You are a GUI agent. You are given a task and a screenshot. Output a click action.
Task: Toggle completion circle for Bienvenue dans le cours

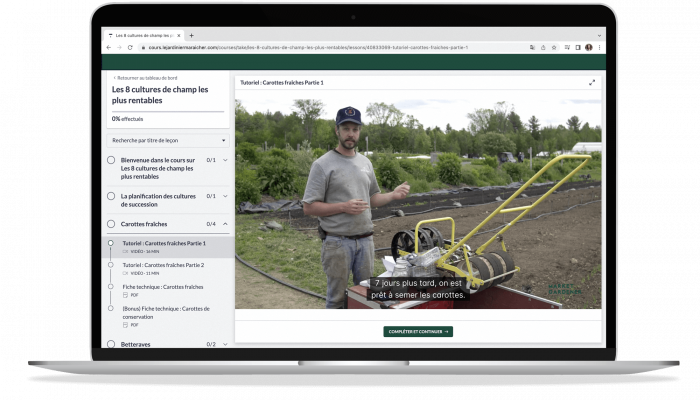(111, 160)
